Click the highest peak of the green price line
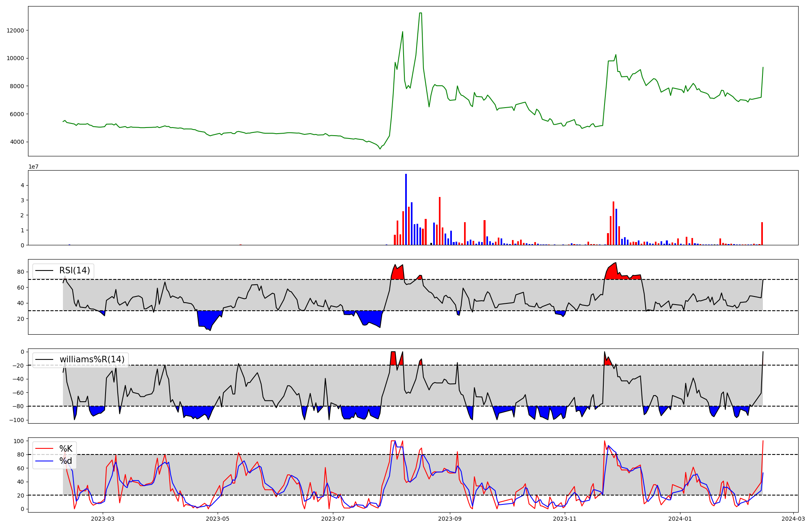812x528 pixels. click(x=421, y=13)
